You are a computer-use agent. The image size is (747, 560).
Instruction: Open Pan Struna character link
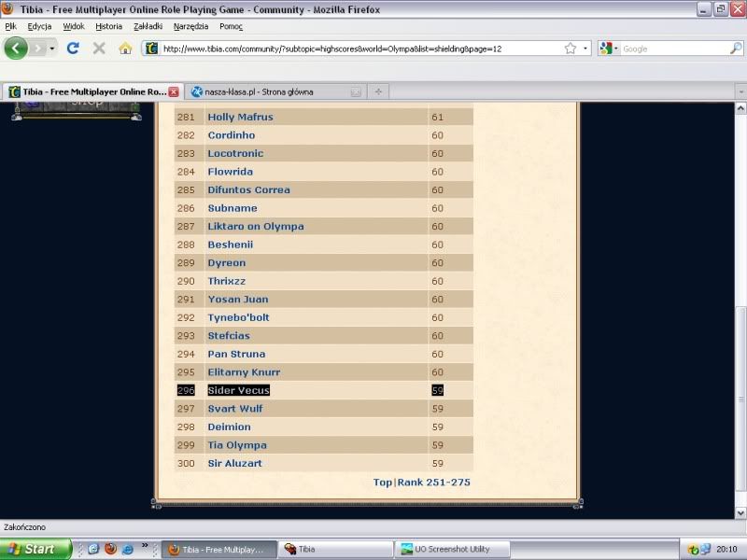pos(236,354)
